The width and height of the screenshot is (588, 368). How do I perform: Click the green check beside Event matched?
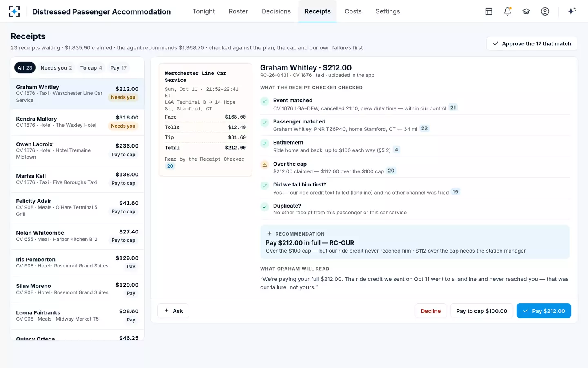pos(265,101)
